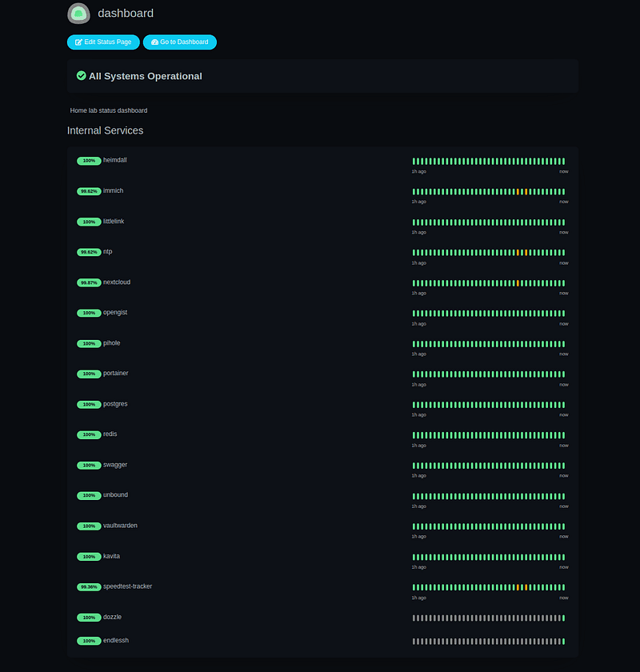
Task: Go to Dashboard via top button
Action: [x=180, y=42]
